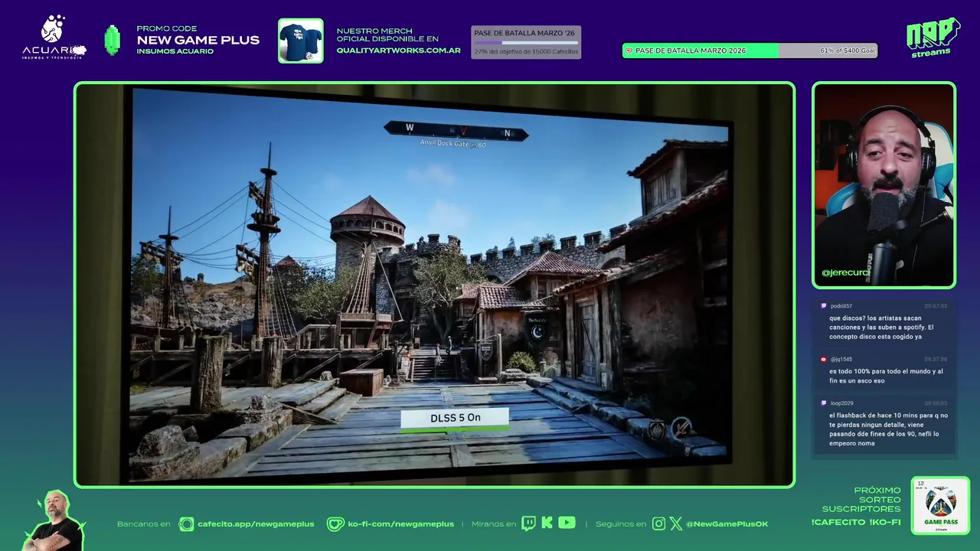
Task: Click the heart icon on the Pase de Batalla goal bar
Action: point(629,51)
